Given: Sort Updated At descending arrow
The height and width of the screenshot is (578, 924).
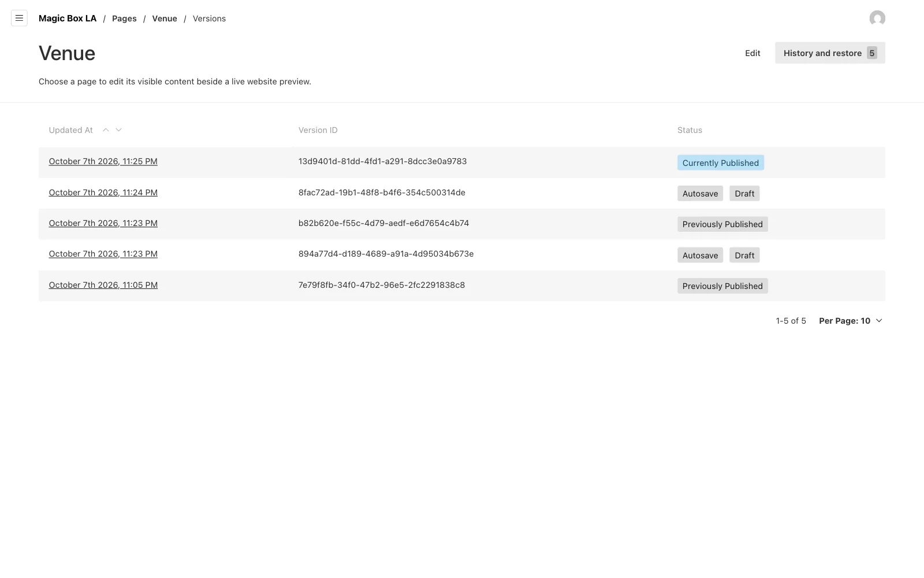Looking at the screenshot, I should click(x=119, y=130).
